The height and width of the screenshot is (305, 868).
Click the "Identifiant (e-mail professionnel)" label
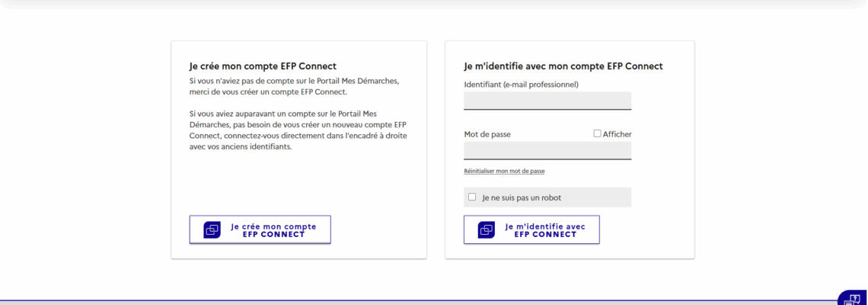tap(521, 84)
